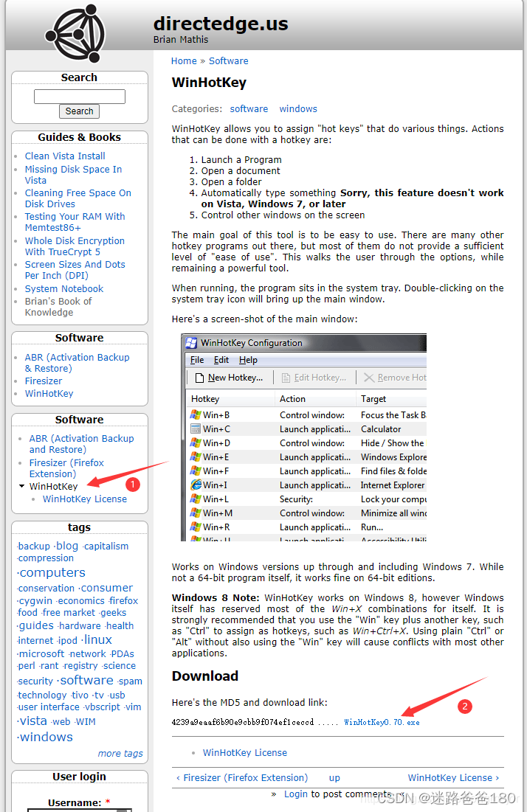Open WinHotKey License sidebar sub-link

pos(84,499)
